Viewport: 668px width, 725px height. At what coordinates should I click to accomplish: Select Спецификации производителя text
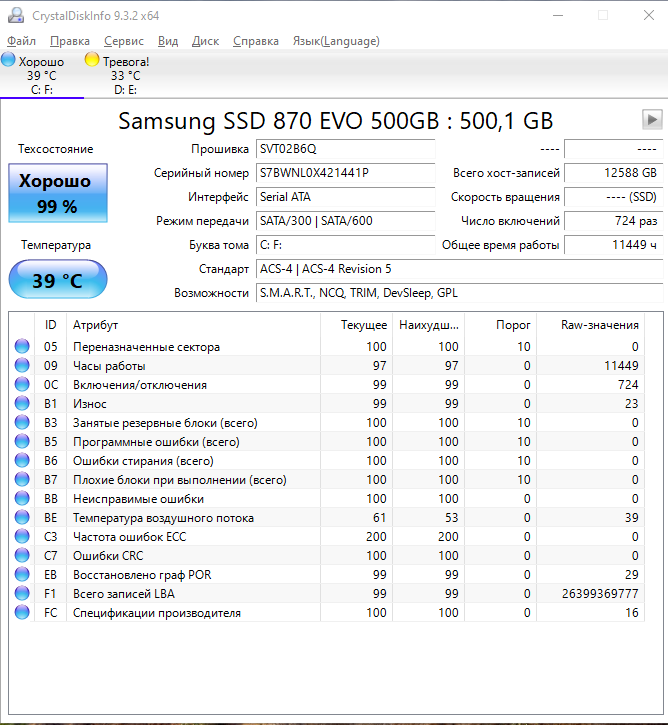coord(157,613)
